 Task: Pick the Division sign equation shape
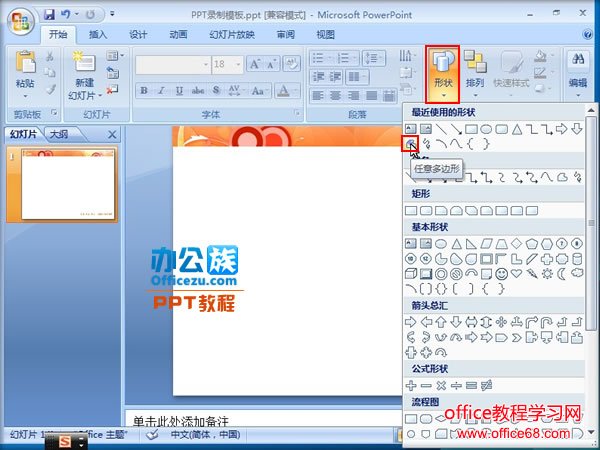[456, 385]
